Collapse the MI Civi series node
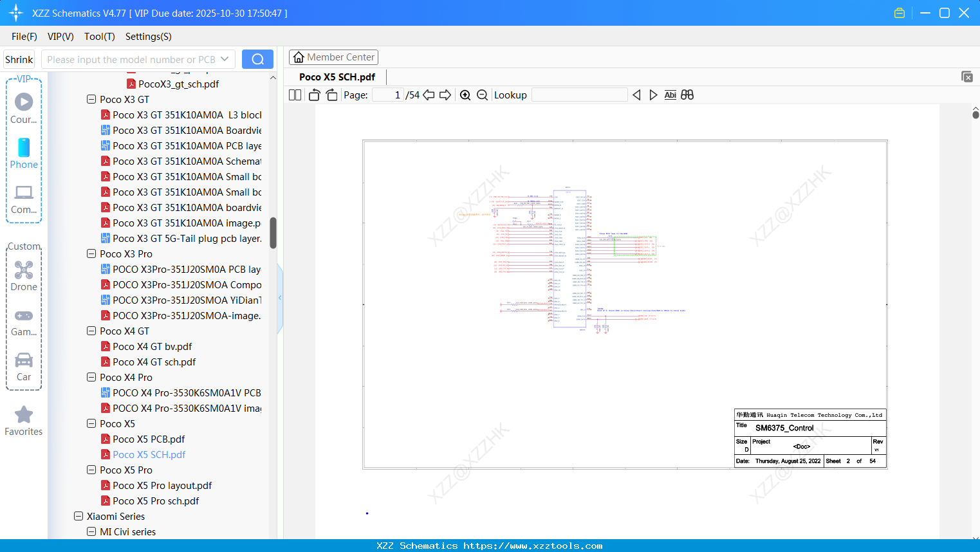The image size is (980, 552). pos(91,532)
